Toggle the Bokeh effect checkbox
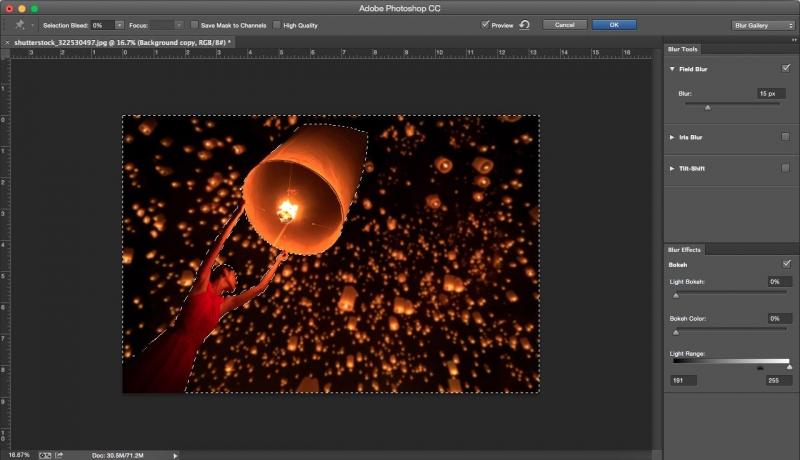This screenshot has width=800, height=460. coord(785,264)
